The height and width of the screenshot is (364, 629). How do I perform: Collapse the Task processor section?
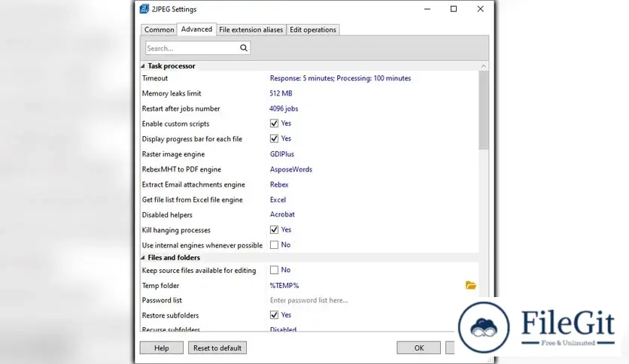(x=143, y=66)
